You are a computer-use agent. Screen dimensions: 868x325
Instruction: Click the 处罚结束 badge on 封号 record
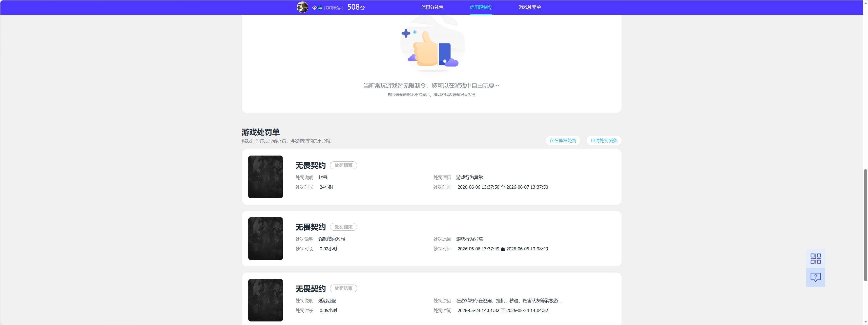pyautogui.click(x=343, y=165)
